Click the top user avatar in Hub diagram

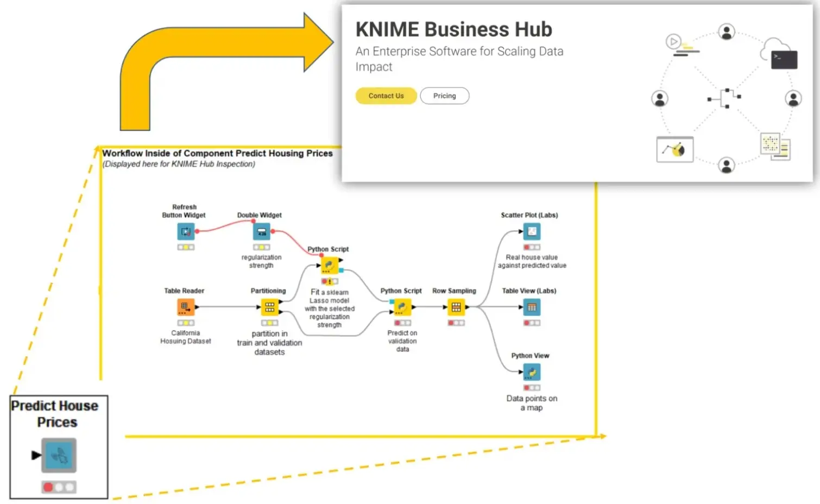point(727,31)
